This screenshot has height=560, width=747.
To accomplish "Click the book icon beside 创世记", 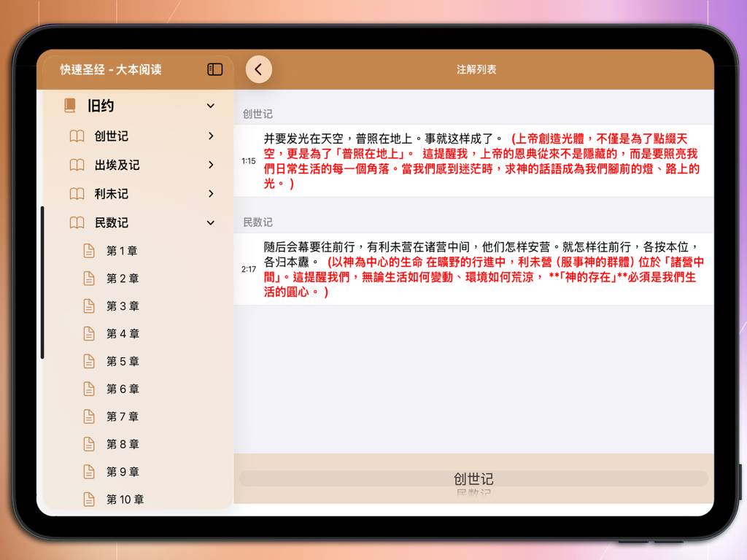I will tap(77, 136).
